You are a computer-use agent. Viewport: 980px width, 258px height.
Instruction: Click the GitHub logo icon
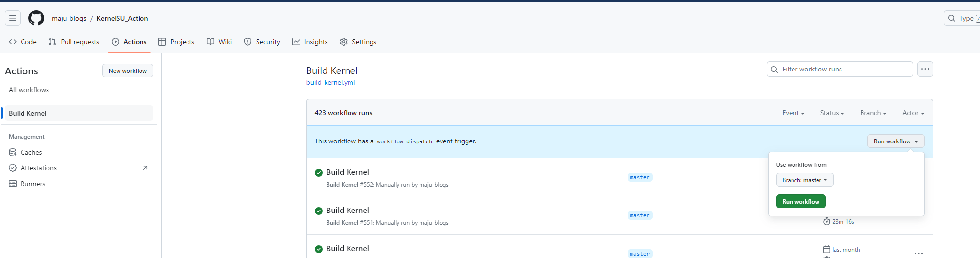point(36,18)
